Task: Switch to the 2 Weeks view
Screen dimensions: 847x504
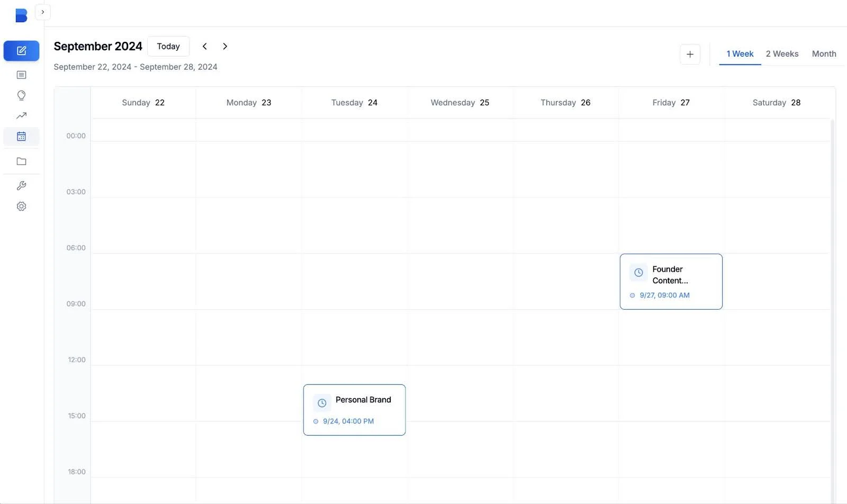Action: click(782, 53)
